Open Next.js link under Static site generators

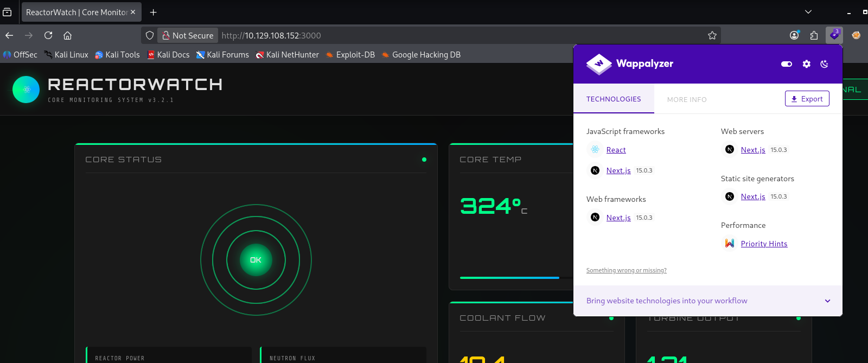pyautogui.click(x=753, y=197)
